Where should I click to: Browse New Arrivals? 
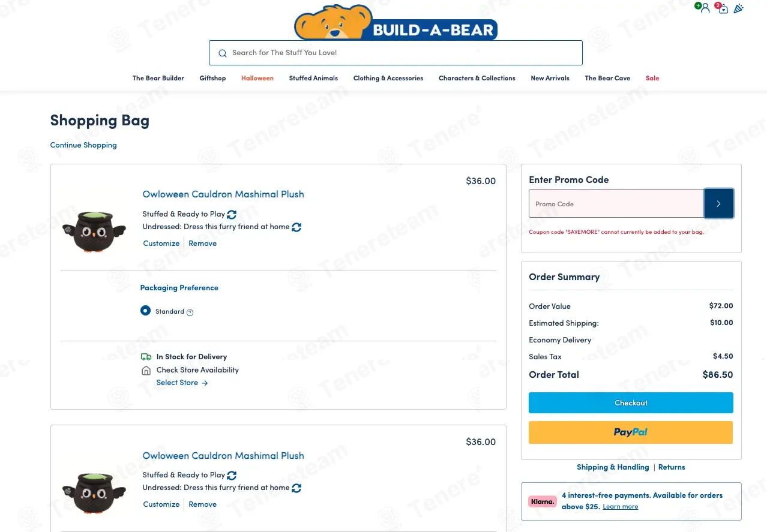pos(550,78)
